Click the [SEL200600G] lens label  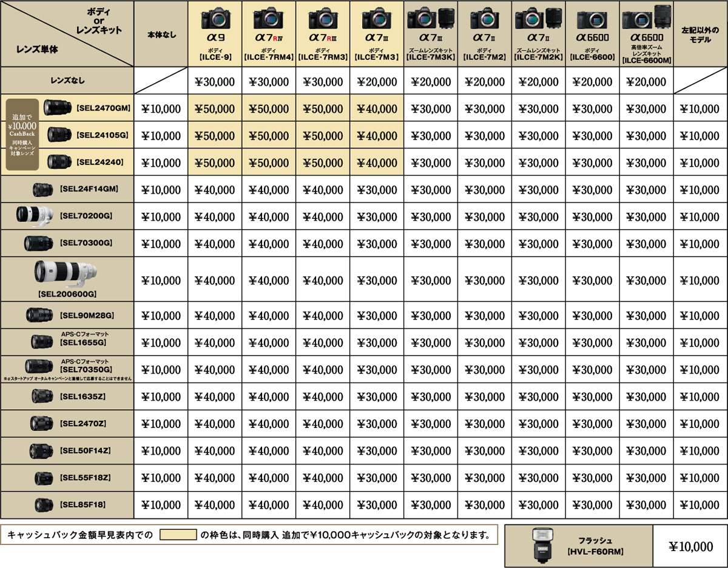pos(67,294)
